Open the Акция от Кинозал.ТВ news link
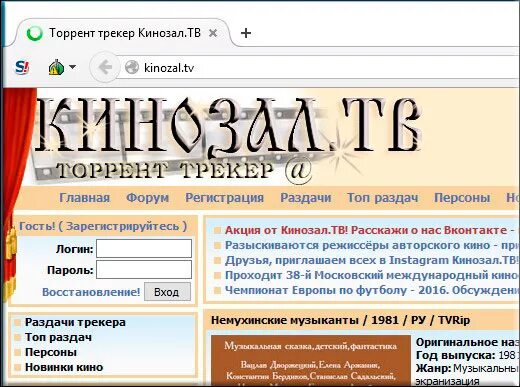 [370, 230]
